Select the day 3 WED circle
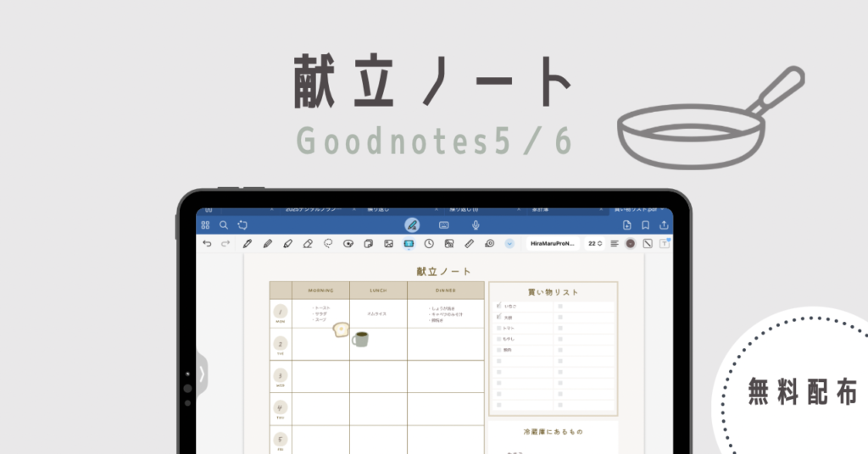 (x=280, y=375)
